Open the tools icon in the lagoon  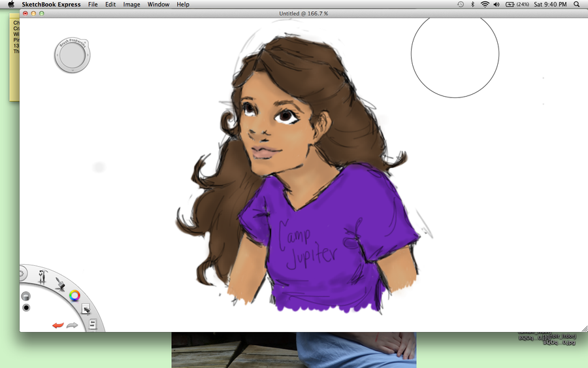[x=42, y=276]
